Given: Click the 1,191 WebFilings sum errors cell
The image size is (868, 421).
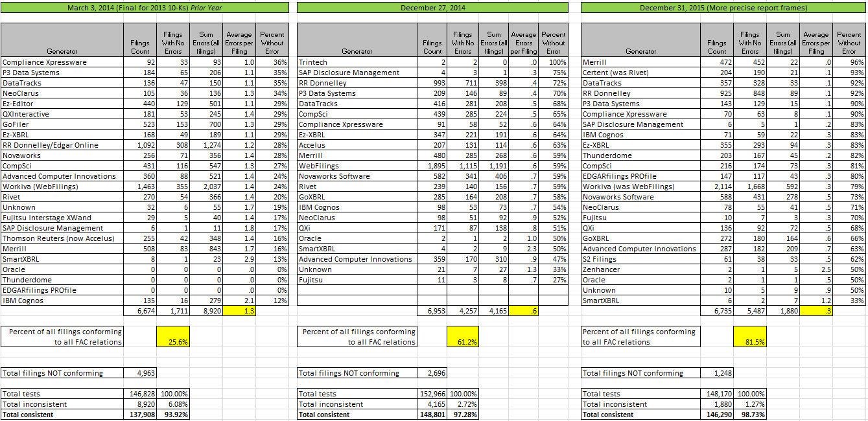Looking at the screenshot, I should 494,166.
